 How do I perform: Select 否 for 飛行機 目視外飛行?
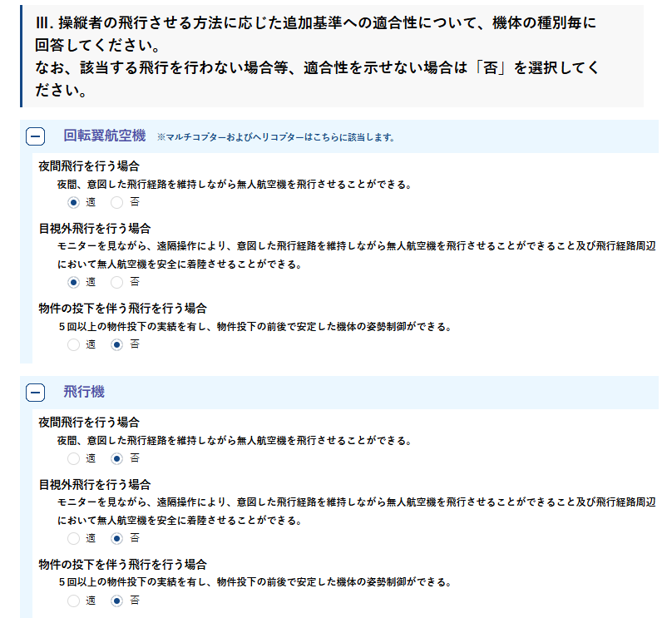tap(117, 538)
